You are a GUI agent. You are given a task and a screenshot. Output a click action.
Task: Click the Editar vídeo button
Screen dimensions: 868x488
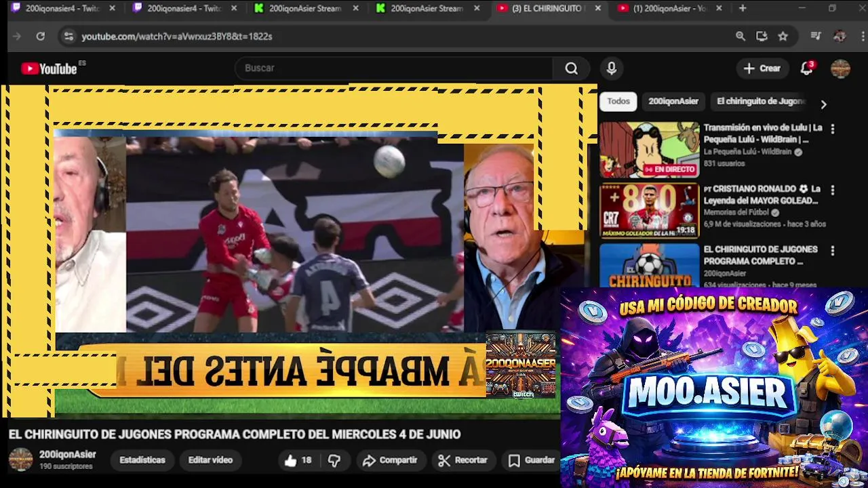210,460
